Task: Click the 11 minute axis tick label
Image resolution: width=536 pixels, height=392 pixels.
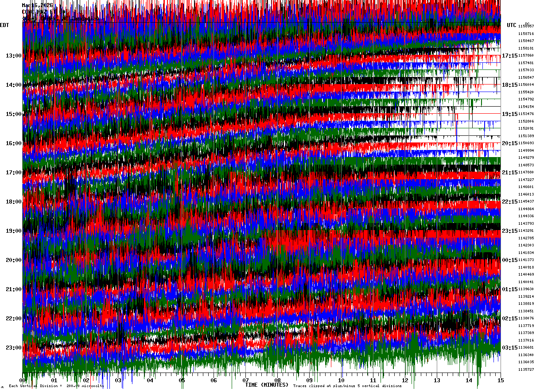Action: click(373, 380)
